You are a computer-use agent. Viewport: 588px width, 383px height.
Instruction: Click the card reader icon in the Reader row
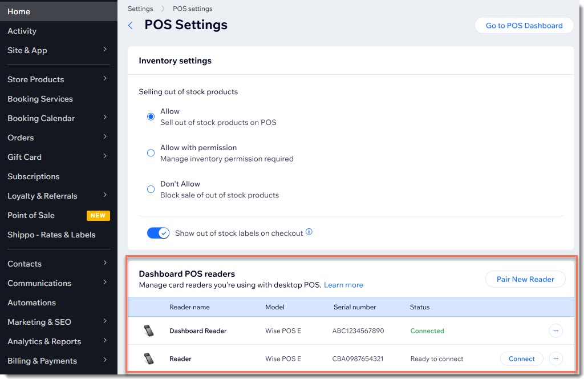pos(149,358)
